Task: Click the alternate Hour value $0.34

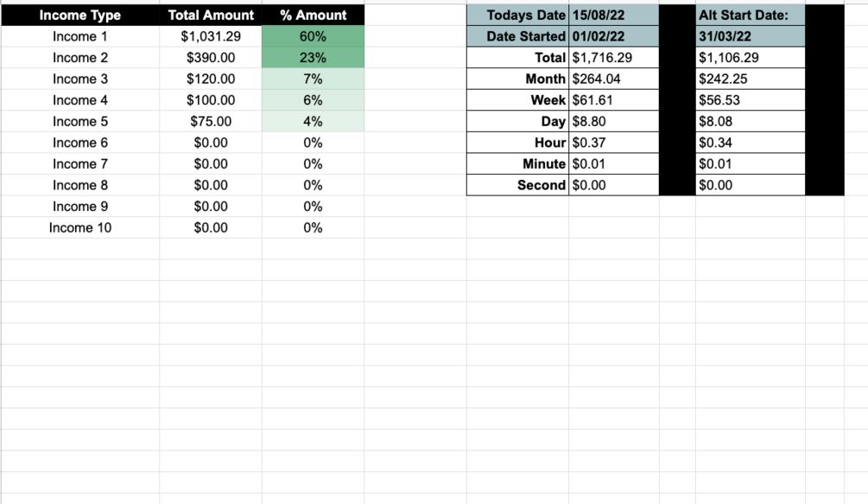Action: pos(750,143)
